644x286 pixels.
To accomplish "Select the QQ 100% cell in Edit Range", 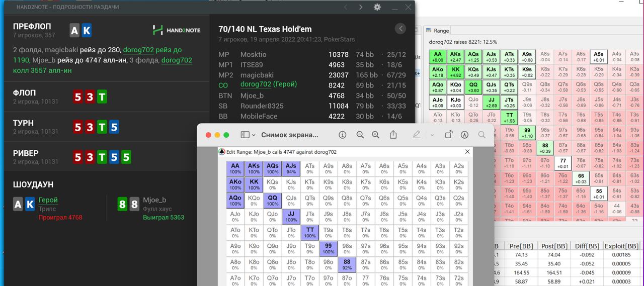I will pyautogui.click(x=272, y=201).
